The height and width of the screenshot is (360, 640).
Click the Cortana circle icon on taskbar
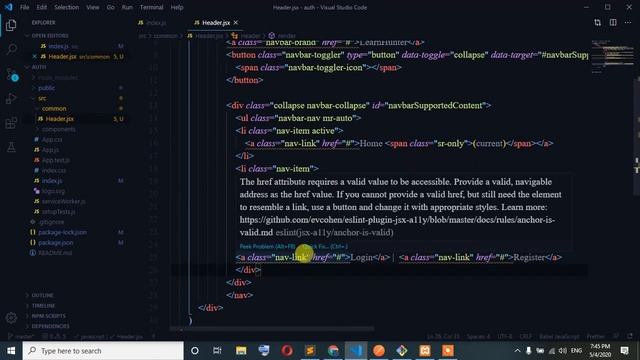195,351
